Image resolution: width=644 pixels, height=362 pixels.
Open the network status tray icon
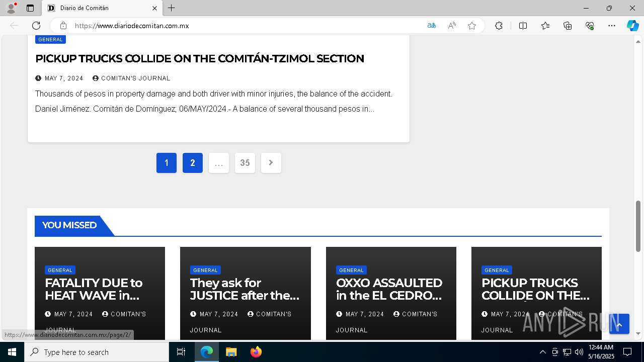567,352
